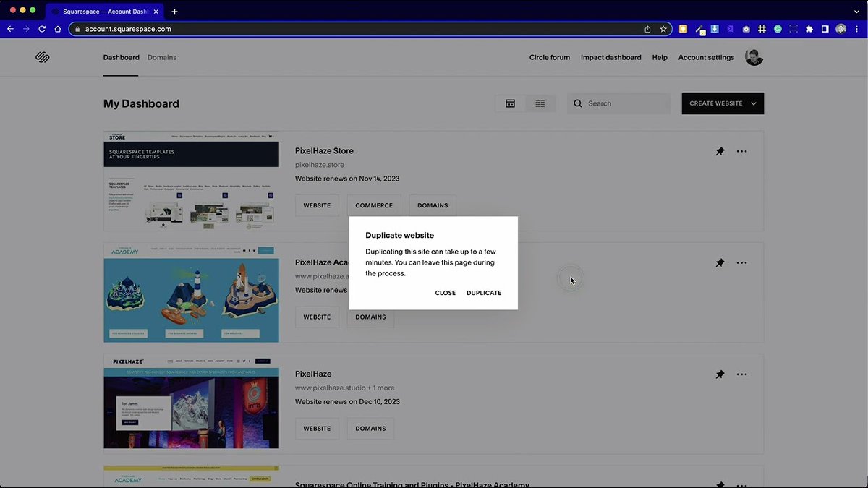Click the blue download extension icon
Viewport: 868px width, 488px height.
[x=715, y=29]
